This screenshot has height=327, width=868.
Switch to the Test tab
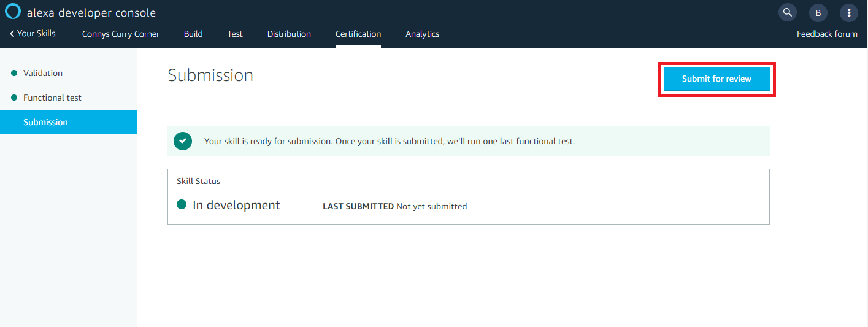point(235,34)
